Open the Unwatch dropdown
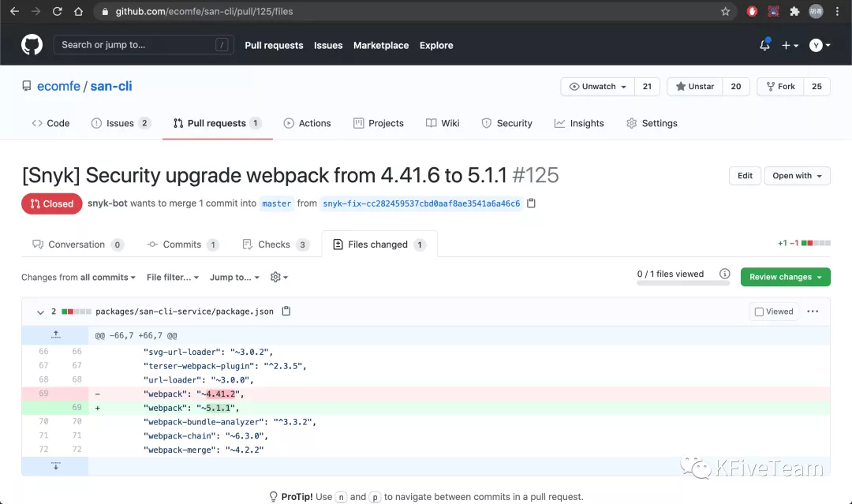 pyautogui.click(x=598, y=86)
